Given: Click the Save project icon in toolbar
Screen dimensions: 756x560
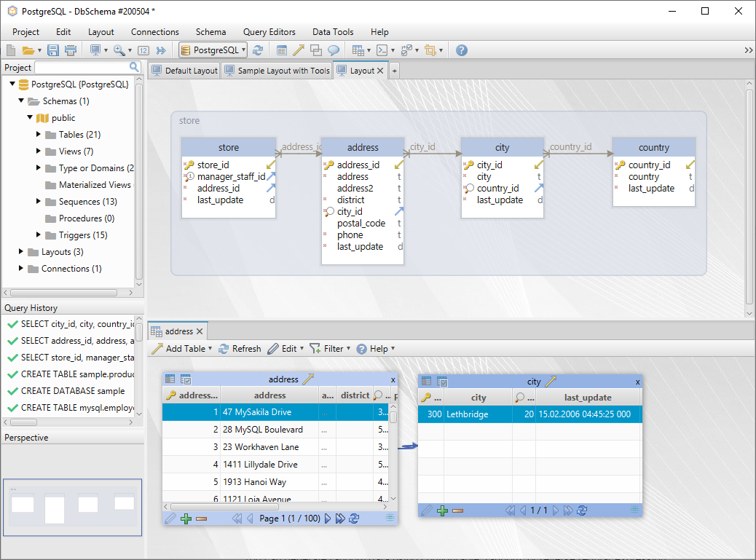Looking at the screenshot, I should 53,50.
